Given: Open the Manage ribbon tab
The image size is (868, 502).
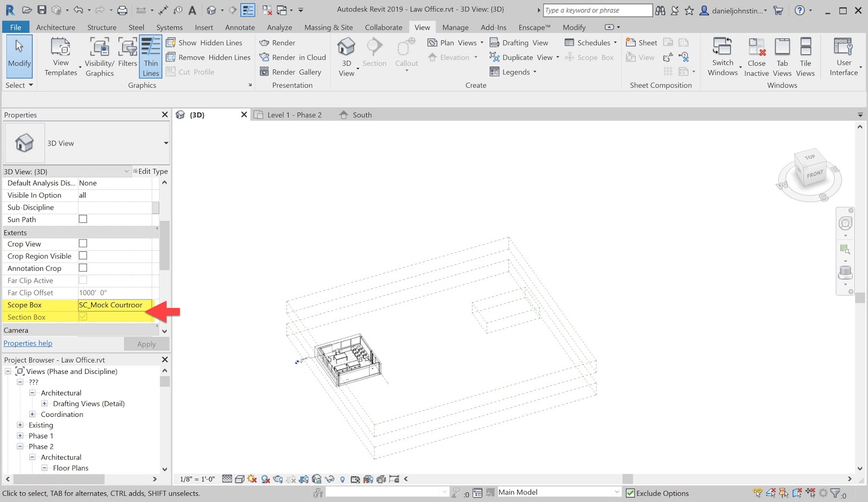Looking at the screenshot, I should click(455, 27).
